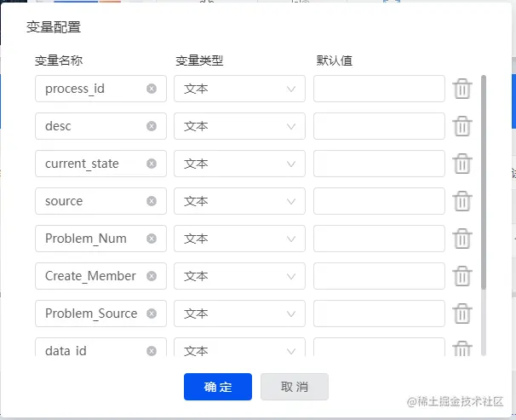This screenshot has width=516, height=420.
Task: Click the 默认值 column header
Action: [335, 60]
